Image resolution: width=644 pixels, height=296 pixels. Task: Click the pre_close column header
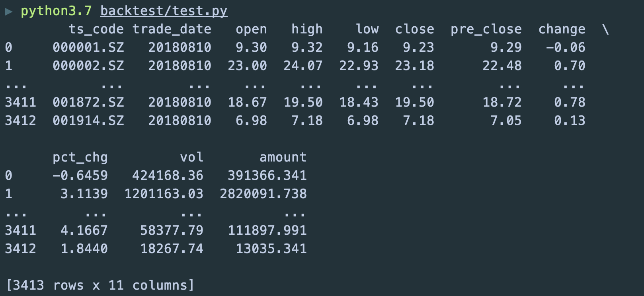pyautogui.click(x=486, y=29)
